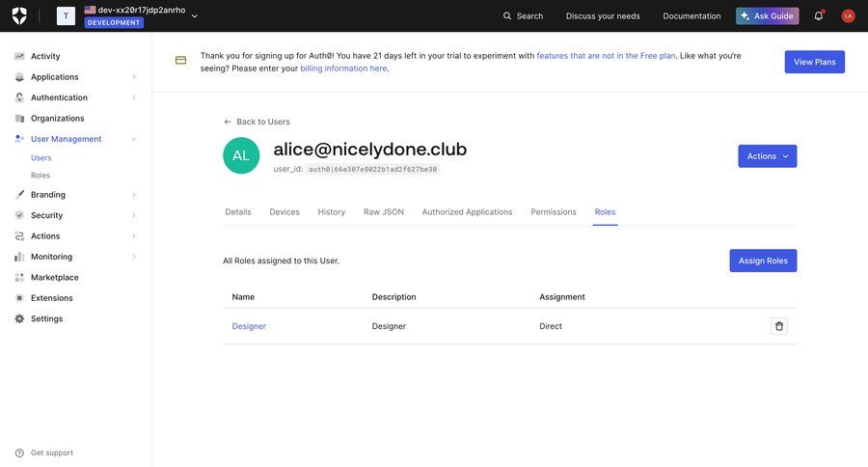
Task: Click the Activity chart icon
Action: [x=19, y=56]
